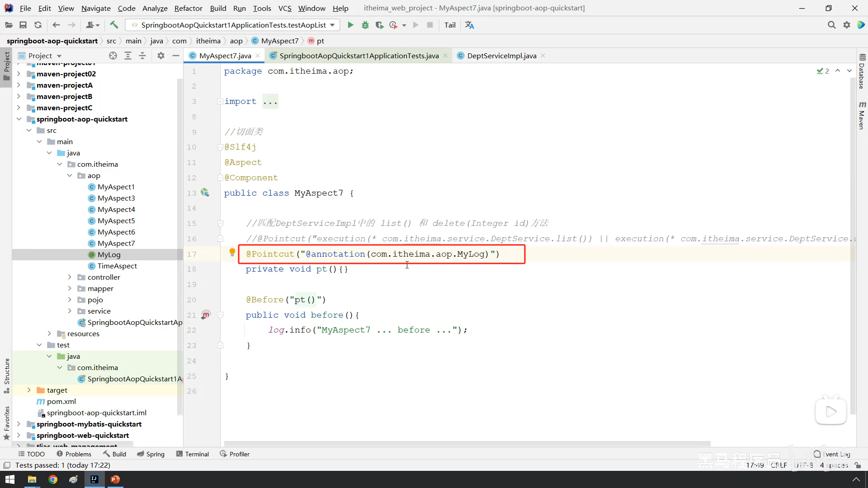
Task: Open the Refactor menu
Action: [x=188, y=8]
